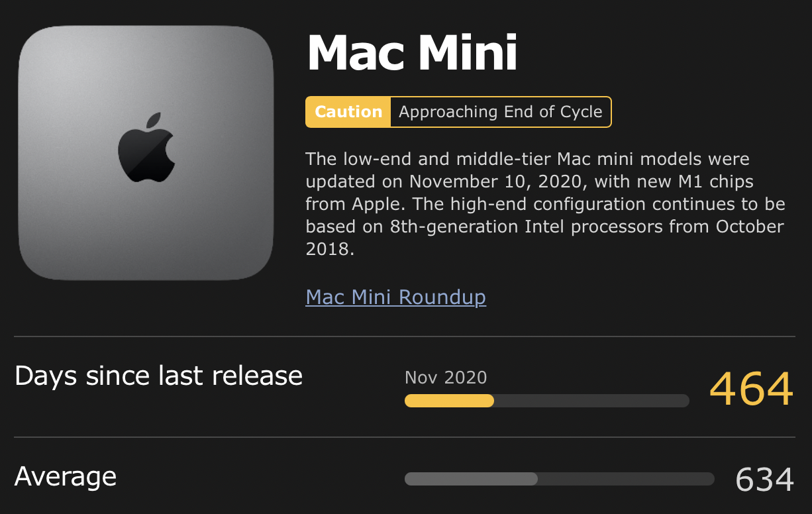Click the Mac Mini title heading
812x514 pixels.
point(412,53)
